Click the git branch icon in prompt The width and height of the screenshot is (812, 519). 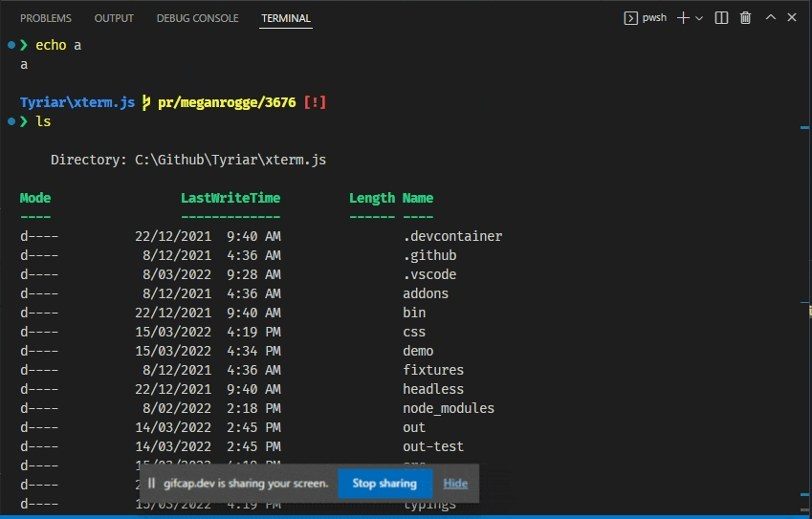(x=146, y=102)
